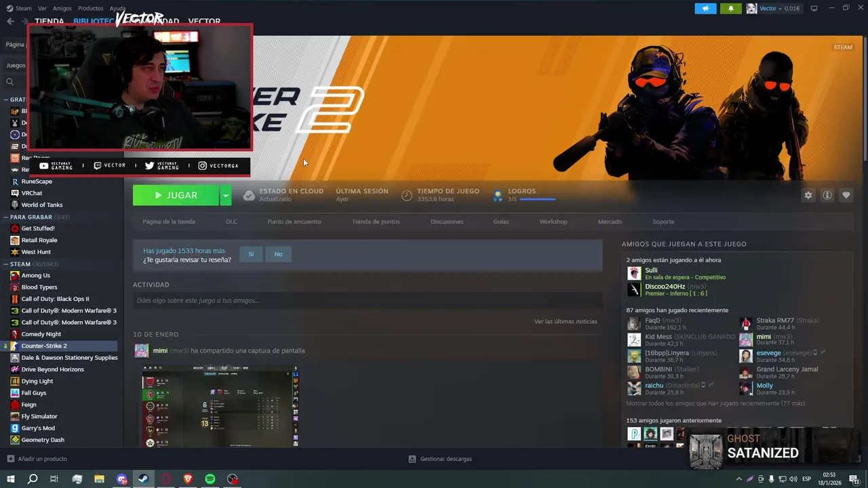868x488 pixels.
Task: Open Garry's Mod game entry
Action: tap(38, 428)
